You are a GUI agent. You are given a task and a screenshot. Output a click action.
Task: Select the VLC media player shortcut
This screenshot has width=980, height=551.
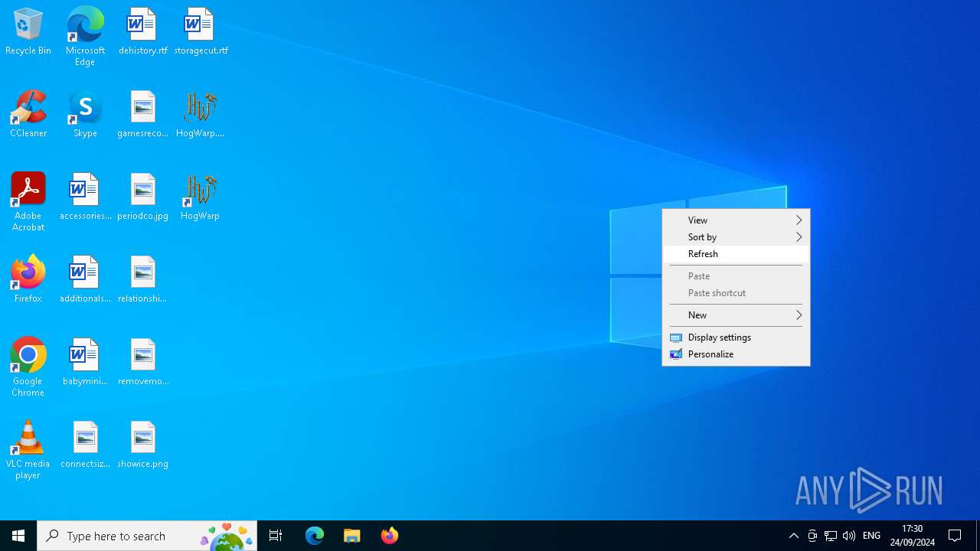(x=28, y=450)
